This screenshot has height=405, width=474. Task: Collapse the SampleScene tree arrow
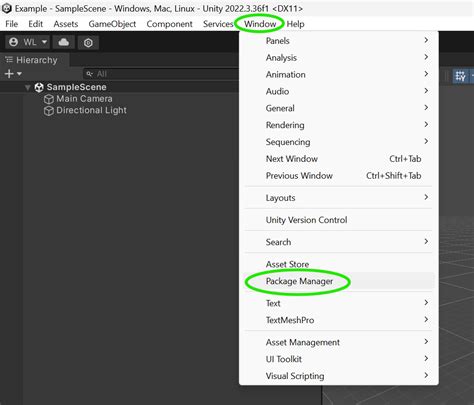tap(28, 87)
